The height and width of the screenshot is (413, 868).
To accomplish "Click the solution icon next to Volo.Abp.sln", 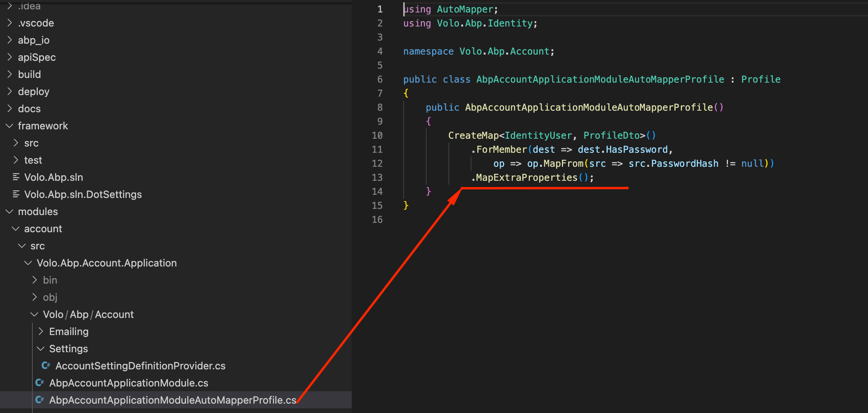I will click(16, 177).
